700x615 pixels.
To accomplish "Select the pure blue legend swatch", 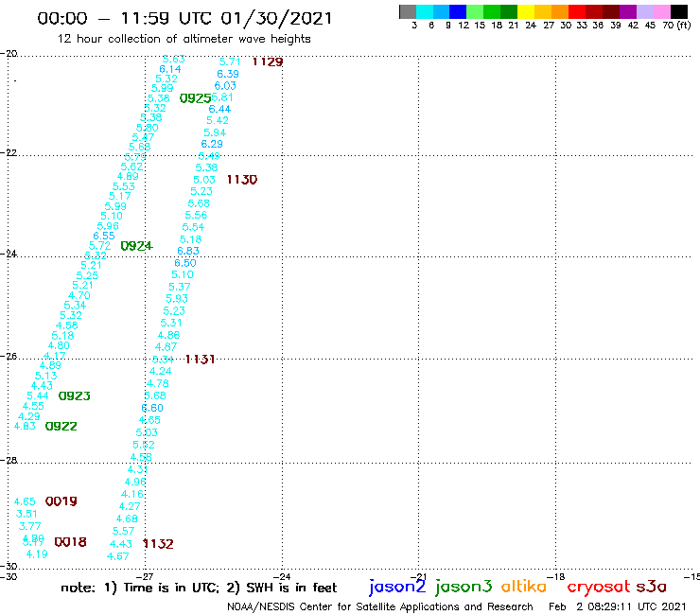I will [x=458, y=11].
